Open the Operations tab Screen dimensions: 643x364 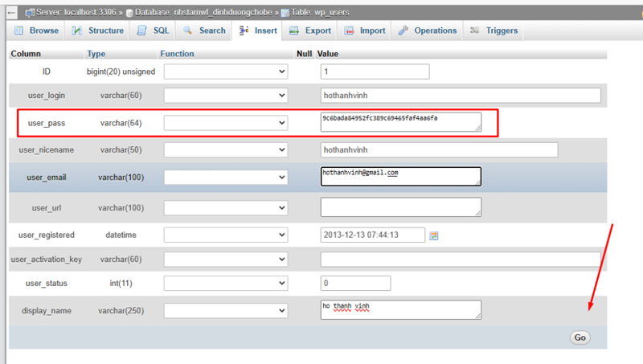[x=428, y=31]
